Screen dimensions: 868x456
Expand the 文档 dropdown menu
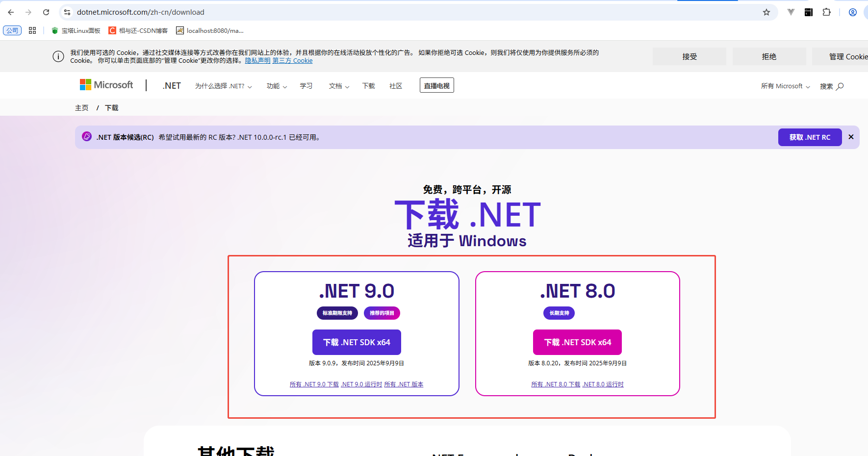pyautogui.click(x=339, y=86)
